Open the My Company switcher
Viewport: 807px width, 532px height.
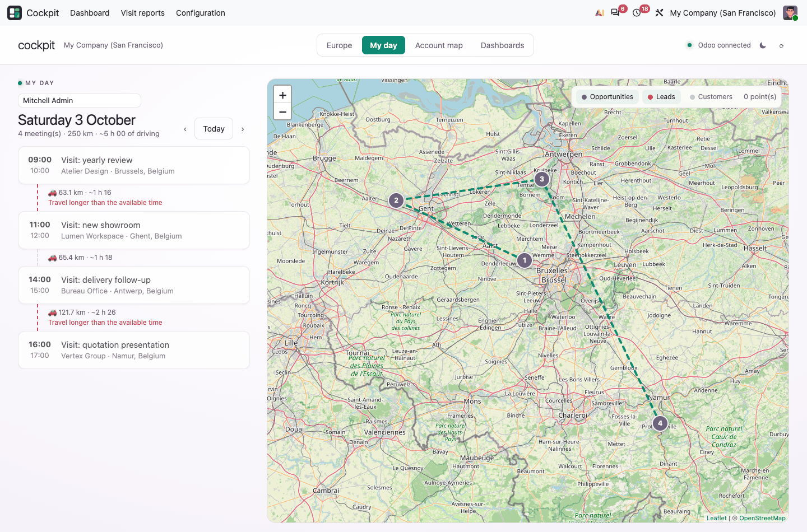(x=723, y=13)
